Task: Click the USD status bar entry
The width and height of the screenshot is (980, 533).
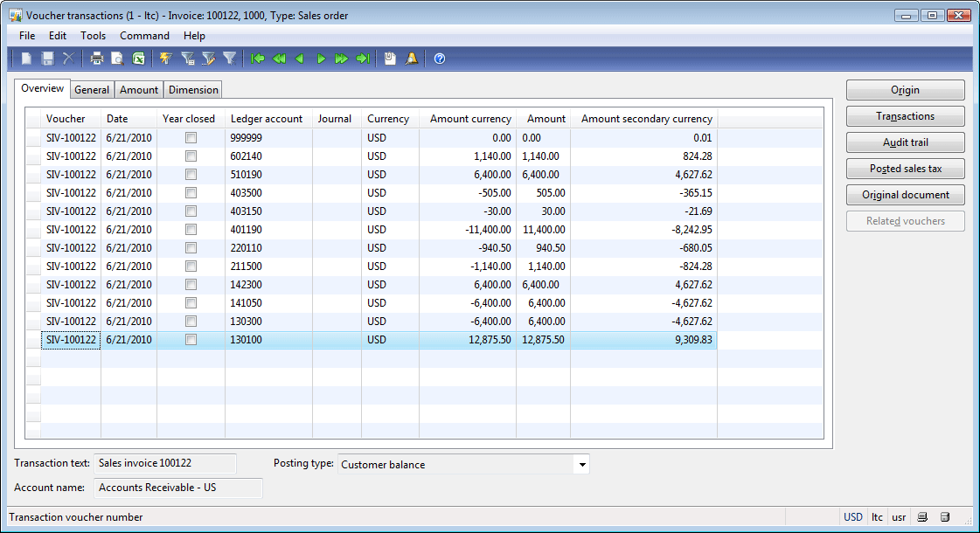Action: tap(853, 516)
